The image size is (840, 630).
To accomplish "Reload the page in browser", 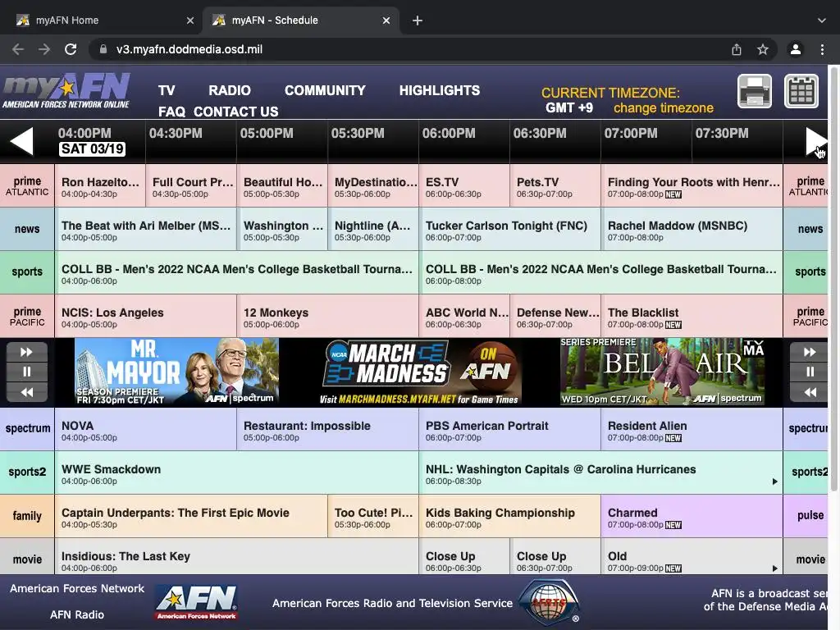I will tap(71, 49).
